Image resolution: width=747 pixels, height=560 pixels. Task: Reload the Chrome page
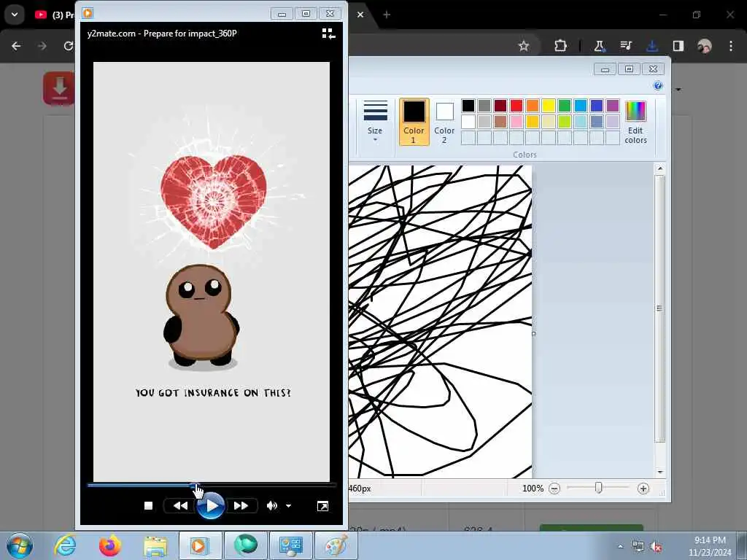tap(69, 46)
